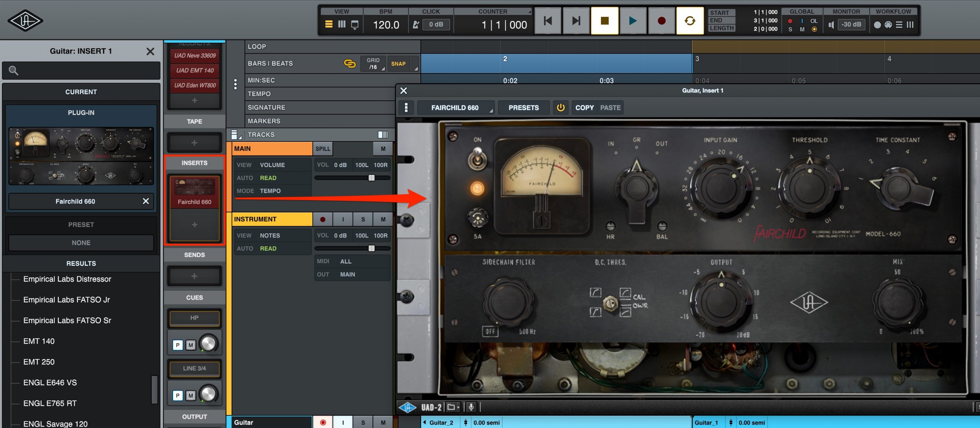Click the plug-in search field
Viewport: 980px width, 428px height.
coord(81,71)
